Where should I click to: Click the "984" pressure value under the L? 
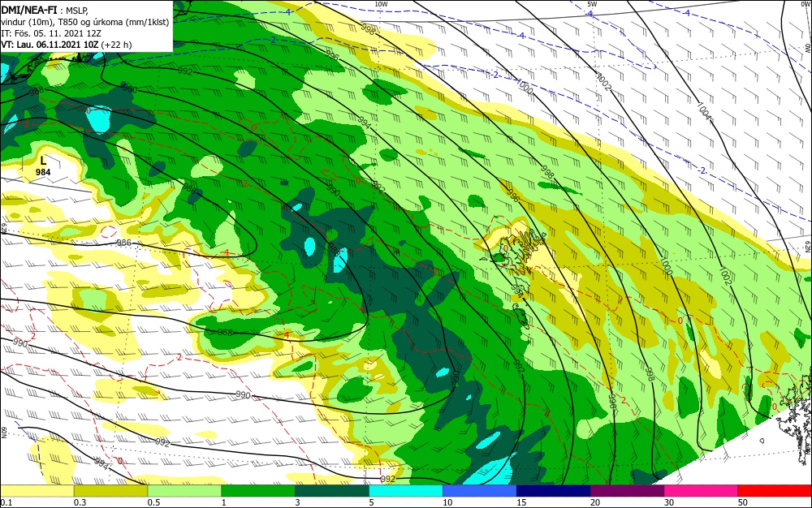[x=43, y=172]
